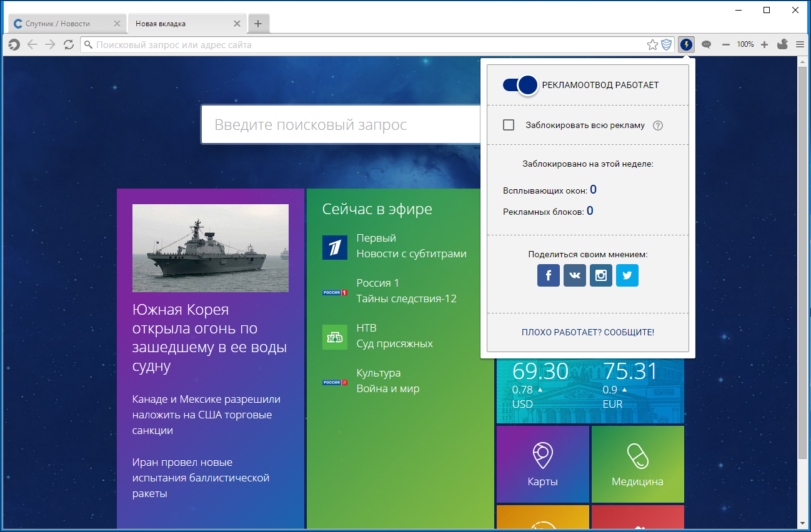Viewport: 811px width, 532px height.
Task: Zoom in with the plus icon
Action: 764,45
